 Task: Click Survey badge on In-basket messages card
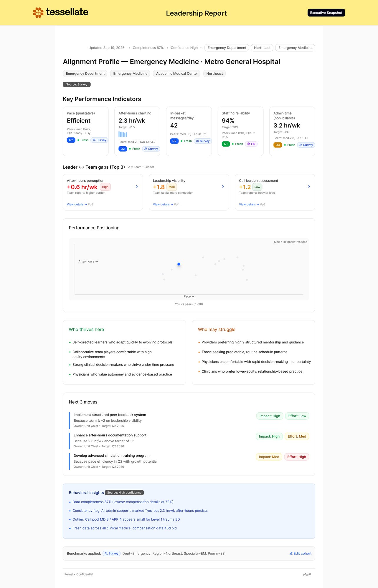point(203,141)
